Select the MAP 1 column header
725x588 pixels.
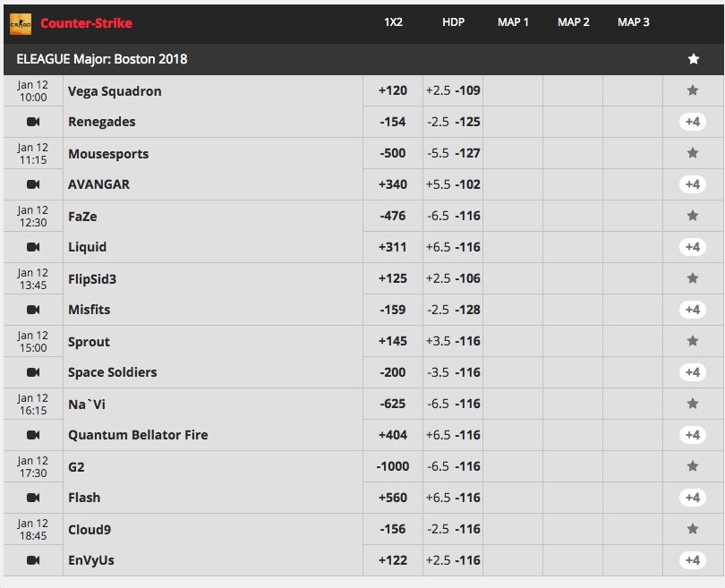pyautogui.click(x=513, y=22)
